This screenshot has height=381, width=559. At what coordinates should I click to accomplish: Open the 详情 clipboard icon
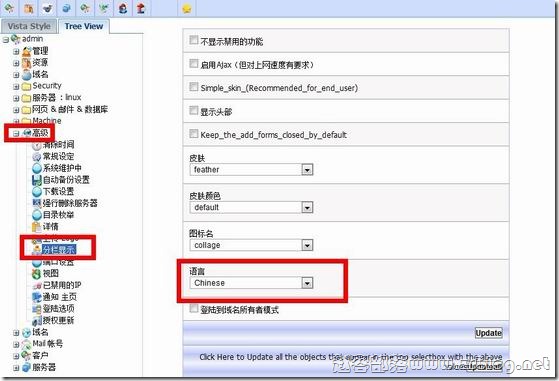pos(37,227)
